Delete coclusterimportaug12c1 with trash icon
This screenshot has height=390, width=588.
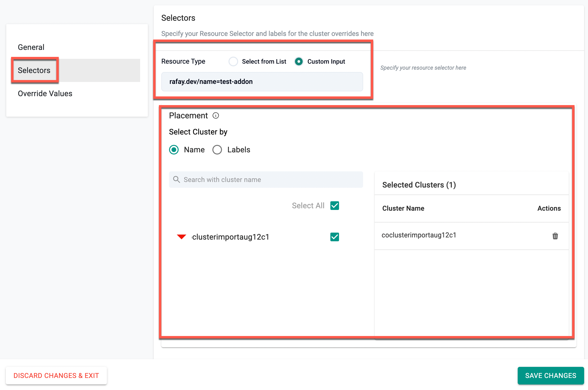[x=555, y=236]
